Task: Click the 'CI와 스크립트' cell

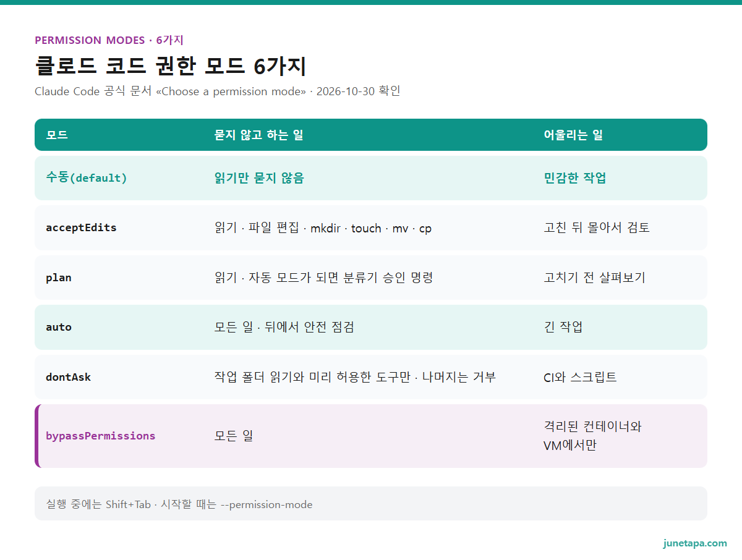Action: [x=580, y=377]
